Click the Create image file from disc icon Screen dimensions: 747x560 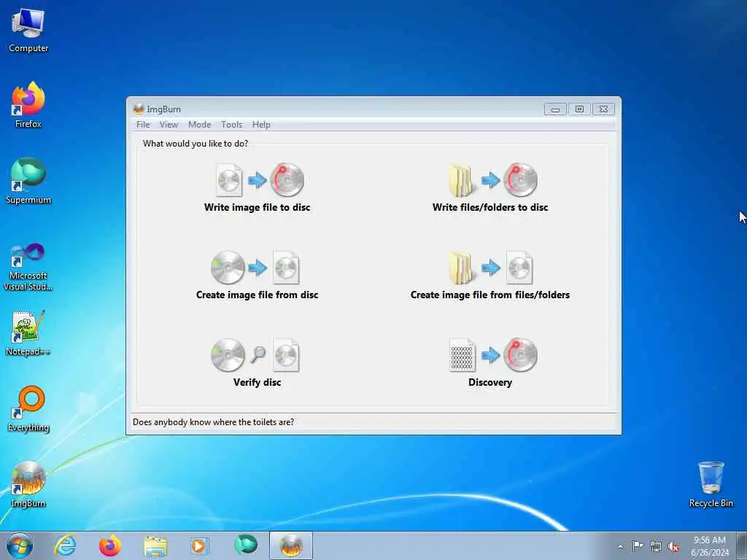click(x=255, y=268)
